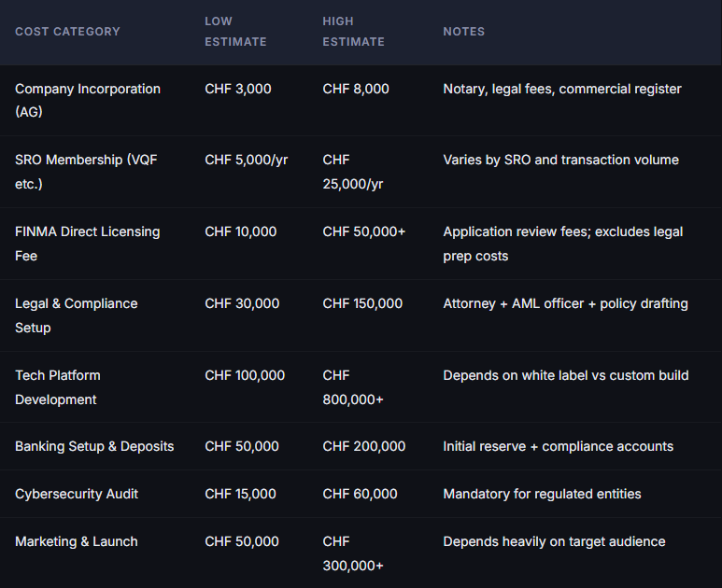Screen dimensions: 722x588
Task: Click 'Depends heavily on target audience' note
Action: tap(554, 542)
